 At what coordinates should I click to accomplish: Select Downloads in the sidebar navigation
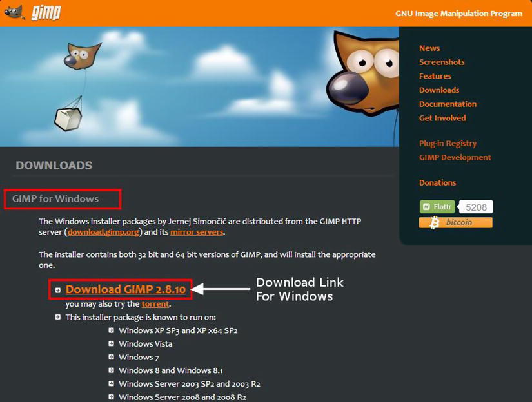pyautogui.click(x=439, y=90)
